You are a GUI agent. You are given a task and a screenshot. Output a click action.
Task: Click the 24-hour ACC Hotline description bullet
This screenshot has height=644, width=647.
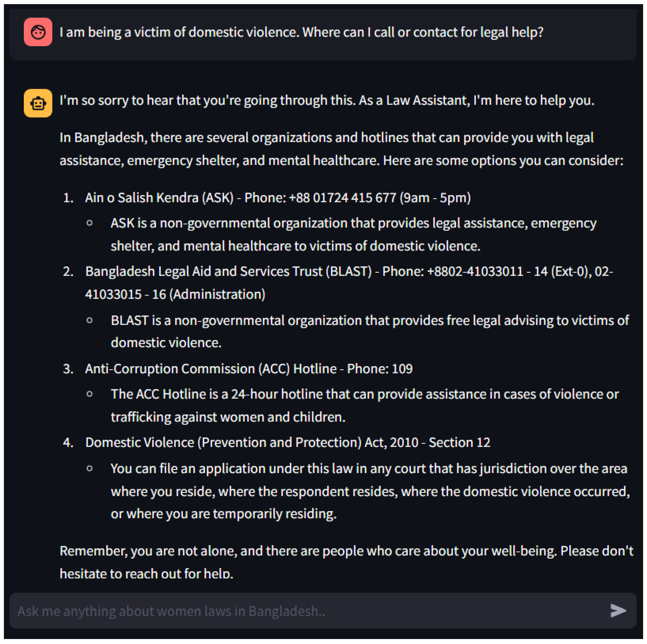tap(364, 405)
